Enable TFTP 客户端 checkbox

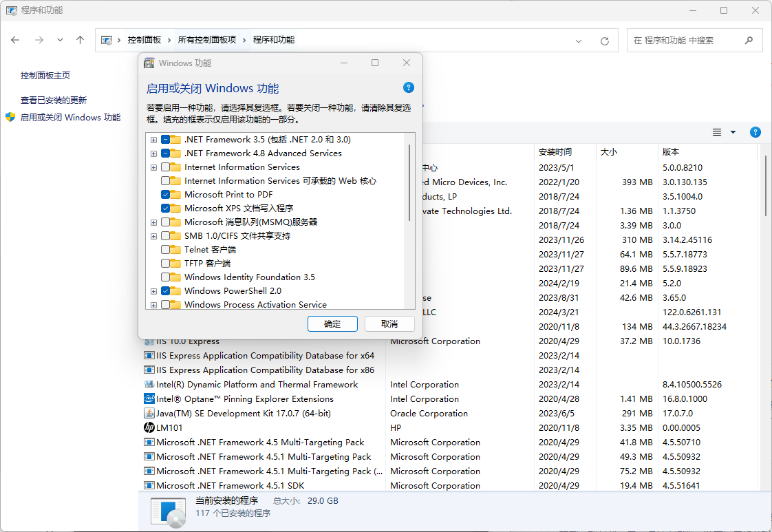point(165,264)
